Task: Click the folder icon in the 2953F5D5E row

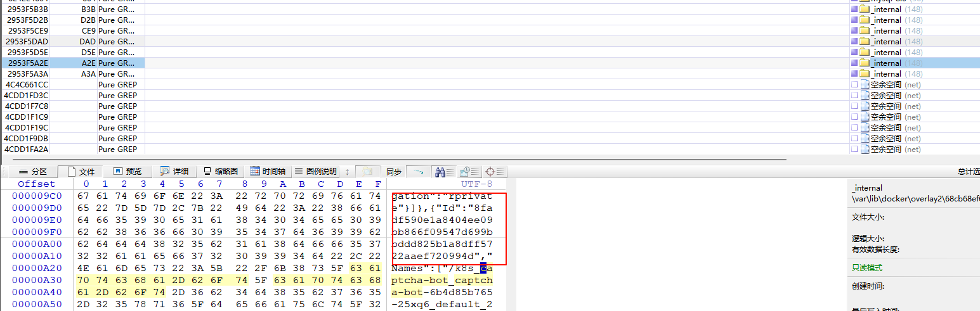Action: tap(865, 53)
